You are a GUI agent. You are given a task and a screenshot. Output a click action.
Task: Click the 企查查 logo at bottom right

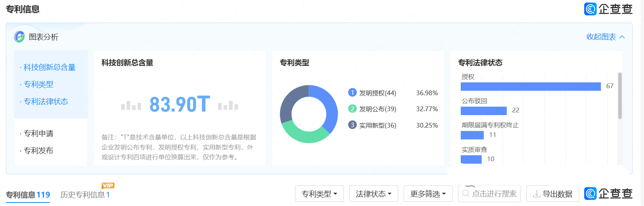608,194
